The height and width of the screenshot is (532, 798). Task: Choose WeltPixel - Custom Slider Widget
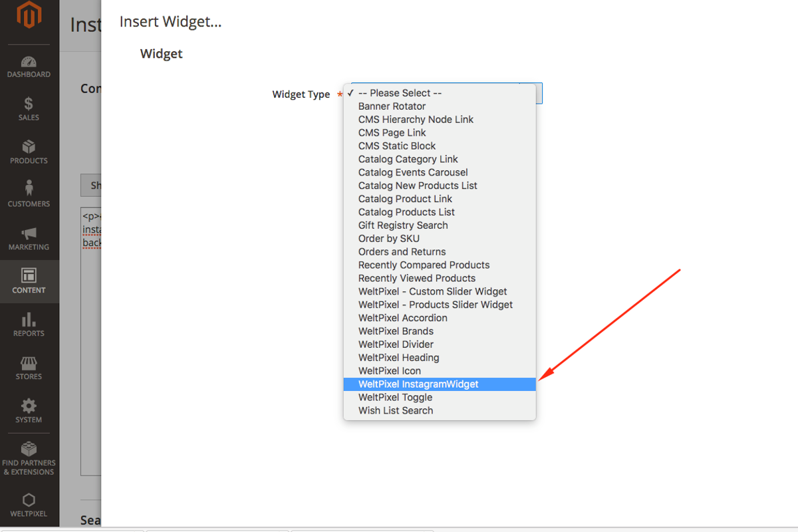tap(440, 292)
